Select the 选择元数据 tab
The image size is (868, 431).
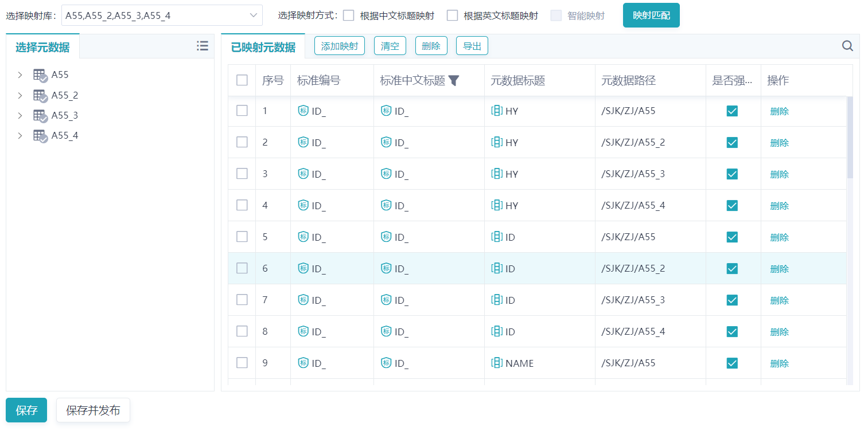(x=42, y=48)
